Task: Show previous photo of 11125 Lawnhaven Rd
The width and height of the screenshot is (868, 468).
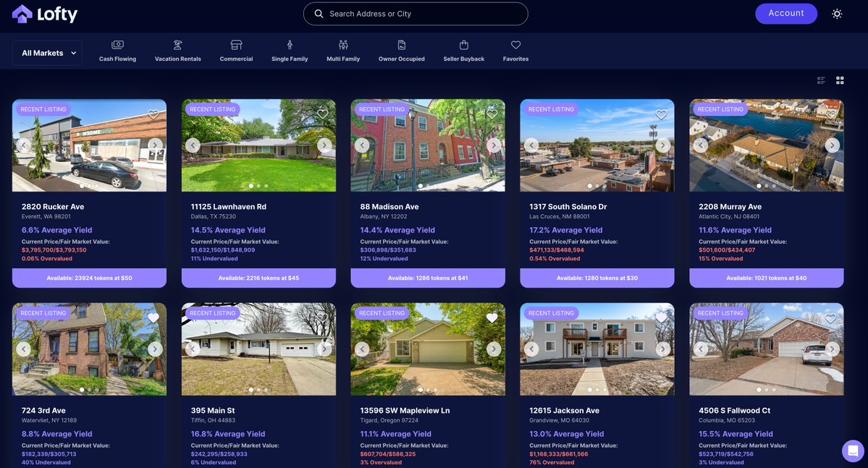Action: pyautogui.click(x=193, y=145)
